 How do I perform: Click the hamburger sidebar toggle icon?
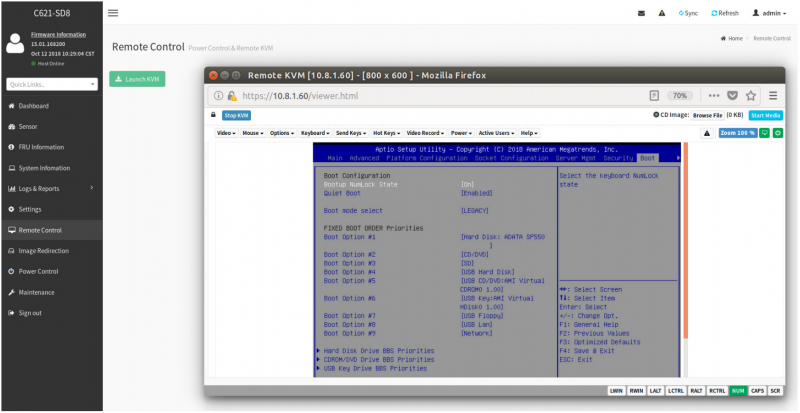113,13
